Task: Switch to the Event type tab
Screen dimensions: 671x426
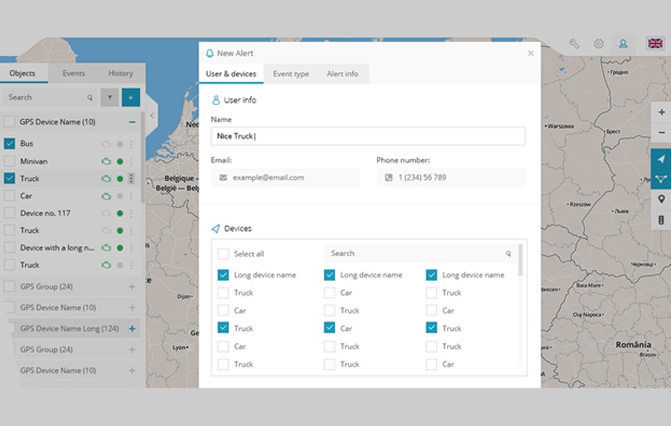Action: tap(291, 74)
